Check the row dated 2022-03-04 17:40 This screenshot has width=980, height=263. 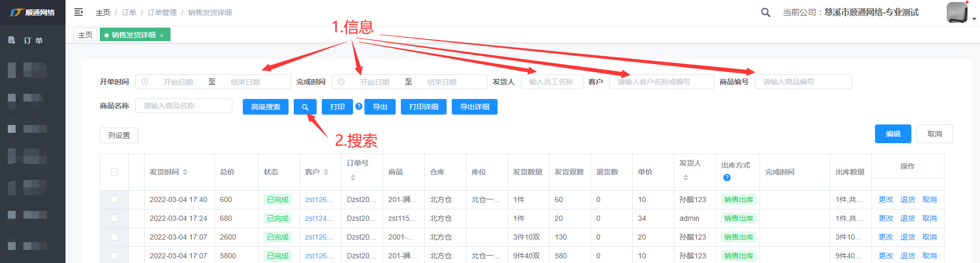click(x=114, y=199)
